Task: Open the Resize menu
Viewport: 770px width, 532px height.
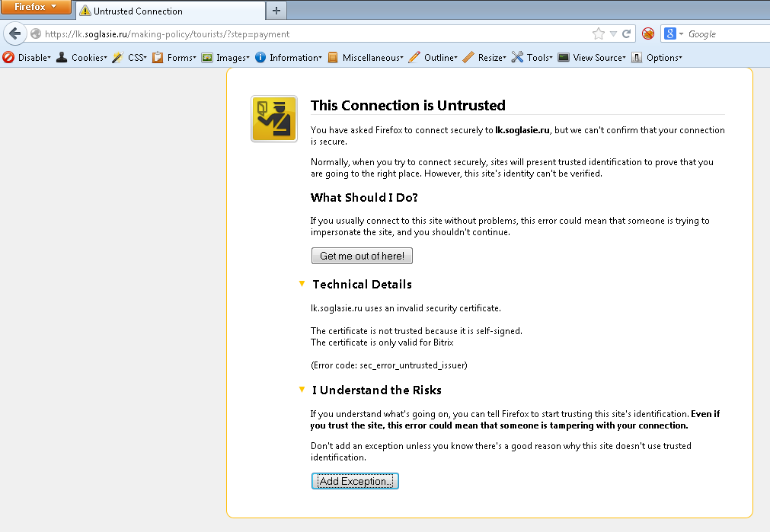Action: tap(492, 57)
